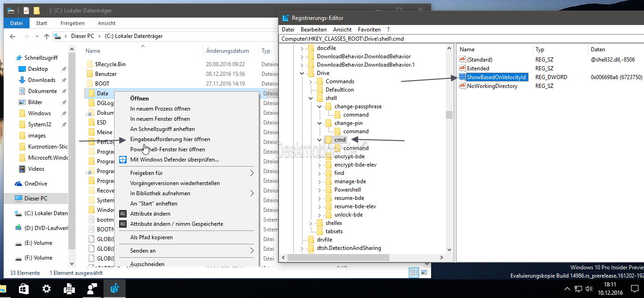Switch Explorer to large icons view in the status bar
The image size is (644, 298).
(424, 273)
